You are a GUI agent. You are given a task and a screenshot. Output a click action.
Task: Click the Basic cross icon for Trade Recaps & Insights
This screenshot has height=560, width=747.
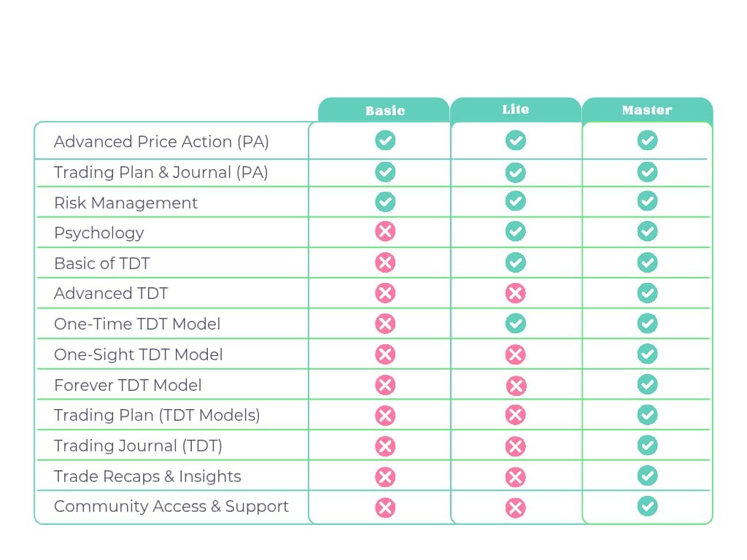[385, 477]
